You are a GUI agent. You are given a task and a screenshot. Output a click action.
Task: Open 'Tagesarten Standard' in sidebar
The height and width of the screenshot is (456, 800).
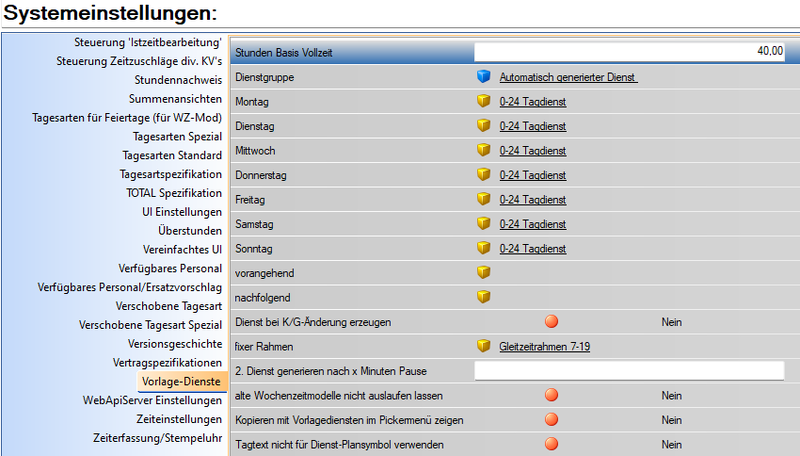pyautogui.click(x=172, y=156)
